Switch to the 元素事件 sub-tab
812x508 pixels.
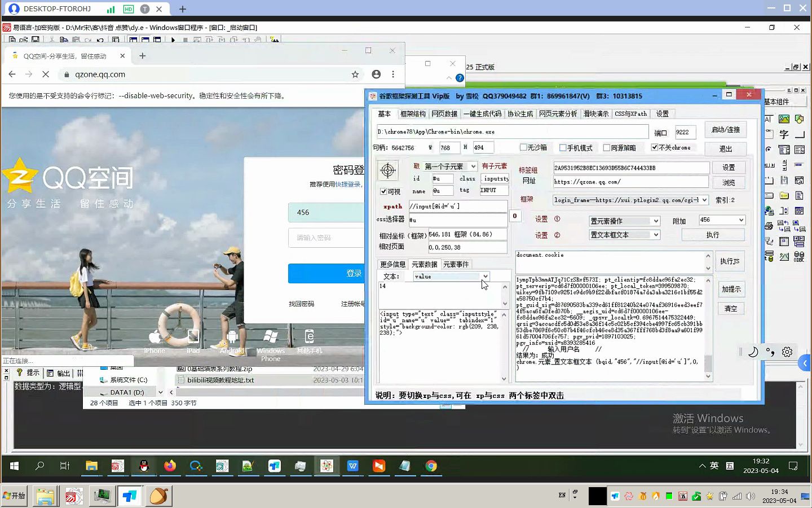[x=456, y=264]
